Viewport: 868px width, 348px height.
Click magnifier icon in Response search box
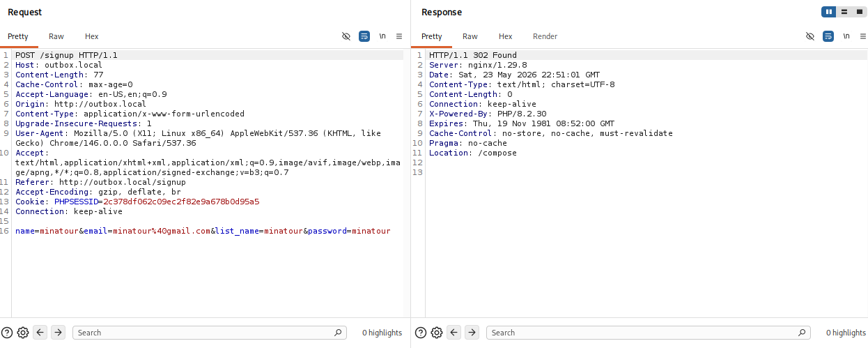click(x=802, y=333)
